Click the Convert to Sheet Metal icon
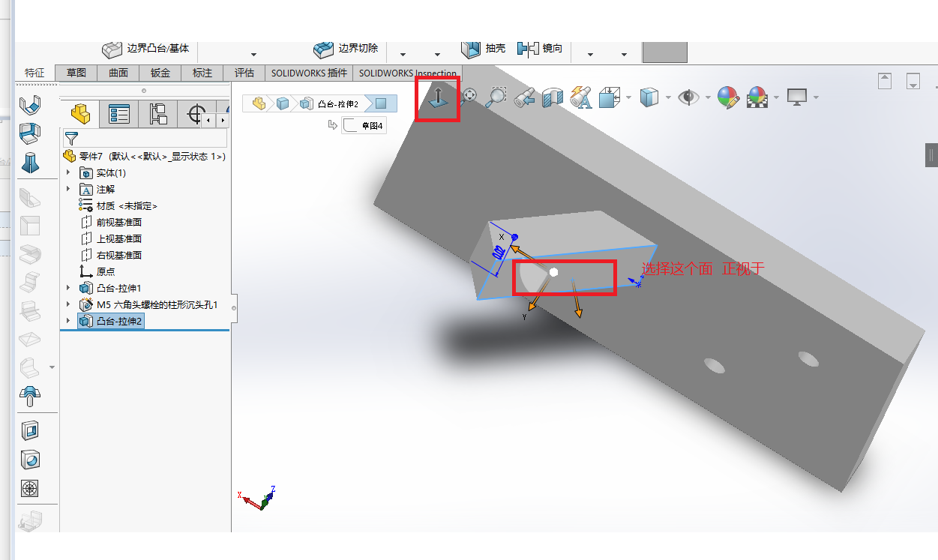938x560 pixels. (x=30, y=133)
